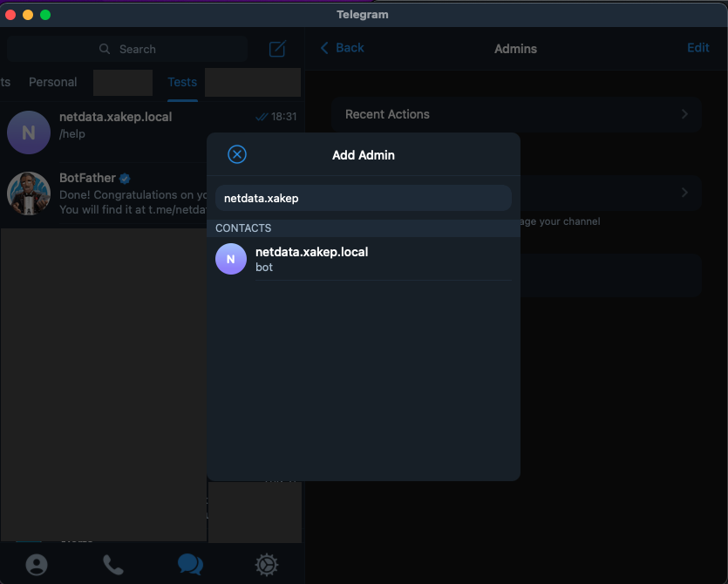Click the yellow minimize window button
Image resolution: width=728 pixels, height=584 pixels.
[28, 15]
